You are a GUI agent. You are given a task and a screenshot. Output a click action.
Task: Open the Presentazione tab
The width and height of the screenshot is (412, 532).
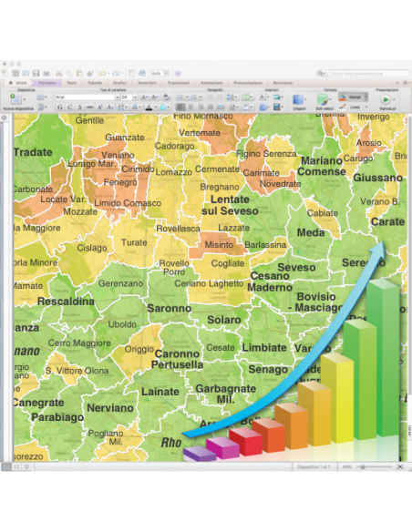click(x=248, y=83)
